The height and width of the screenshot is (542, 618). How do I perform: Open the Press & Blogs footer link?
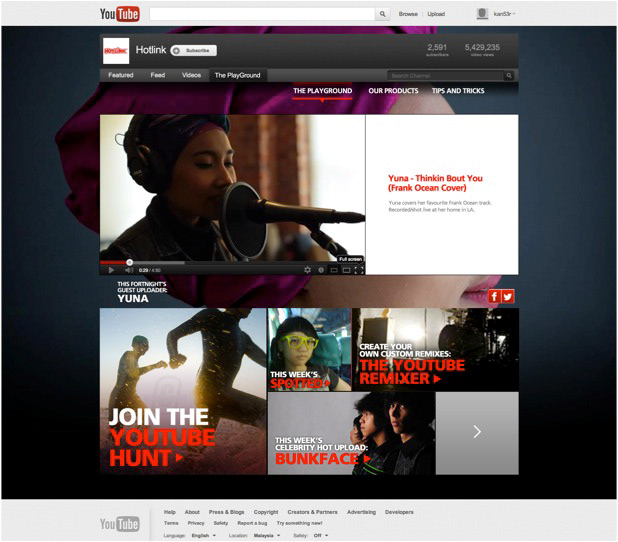pos(226,512)
